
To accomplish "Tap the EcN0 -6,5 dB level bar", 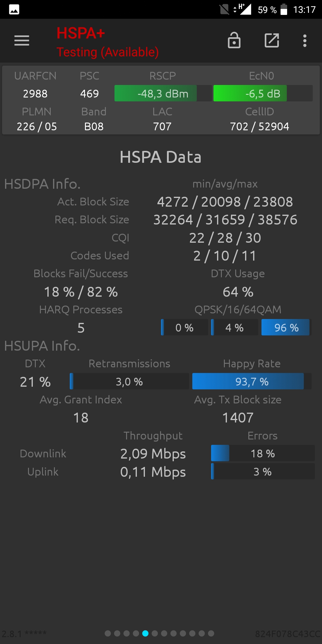I will tap(263, 93).
